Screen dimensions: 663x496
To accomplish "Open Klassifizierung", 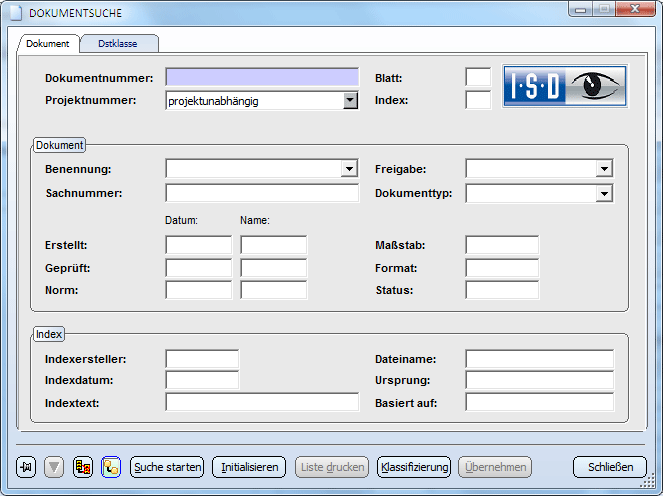I will coord(414,467).
